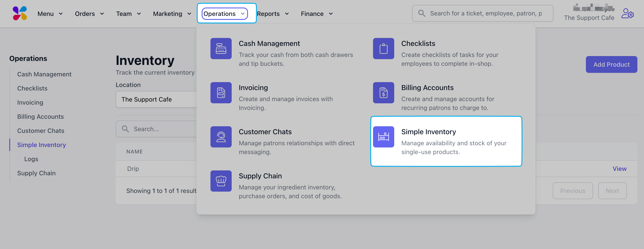Click the Supply Chain chef hat icon
This screenshot has height=249, width=644.
221,181
